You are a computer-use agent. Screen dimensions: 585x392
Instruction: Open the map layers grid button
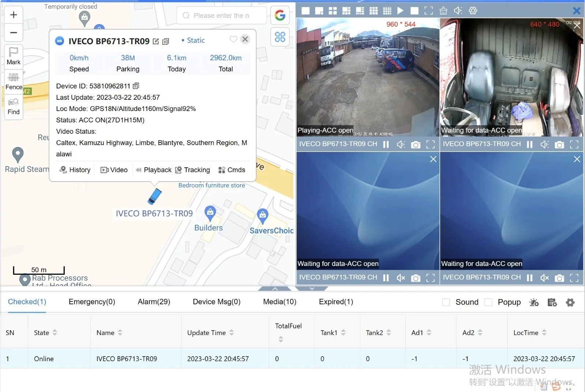(x=280, y=37)
